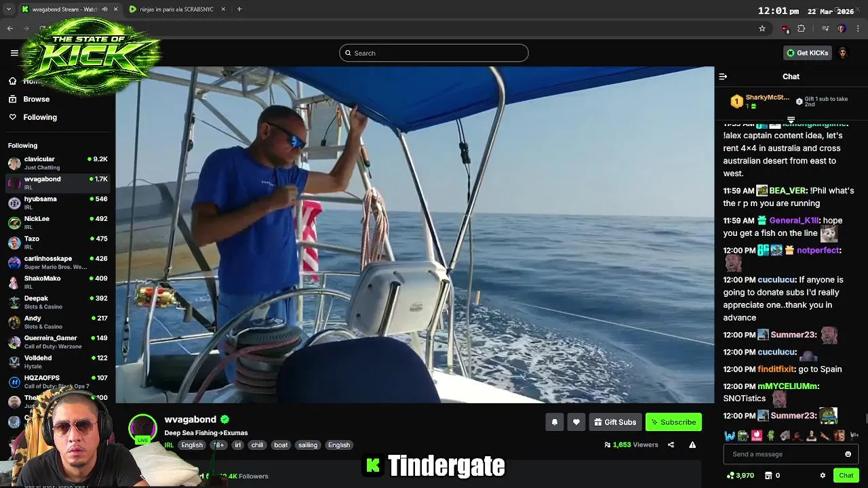Expand leaderboard with small arrow under header
Screen dimensions: 868x488
click(x=791, y=120)
